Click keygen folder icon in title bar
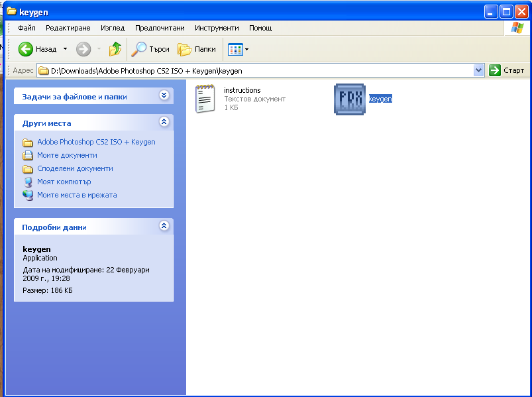This screenshot has height=397, width=532. point(11,11)
